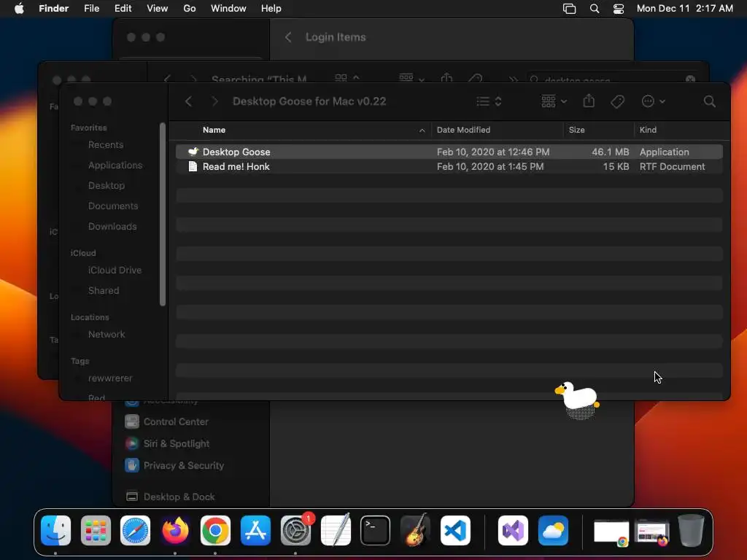Image resolution: width=747 pixels, height=560 pixels.
Task: Open the Weather app from the Dock
Action: point(553,531)
